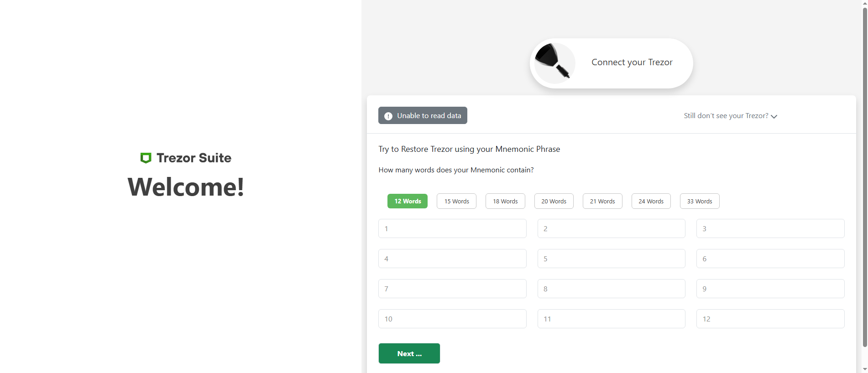This screenshot has height=373, width=868.
Task: Click the Next button
Action: click(x=409, y=353)
